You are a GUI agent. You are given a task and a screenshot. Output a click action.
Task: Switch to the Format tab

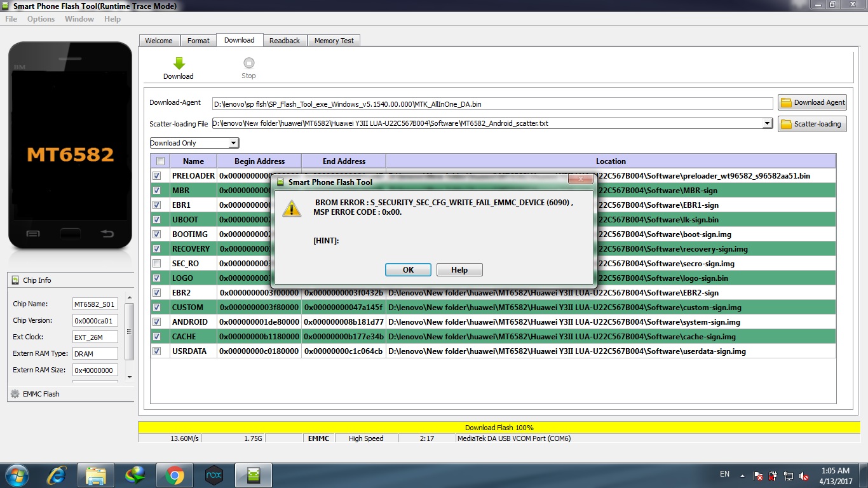point(198,41)
